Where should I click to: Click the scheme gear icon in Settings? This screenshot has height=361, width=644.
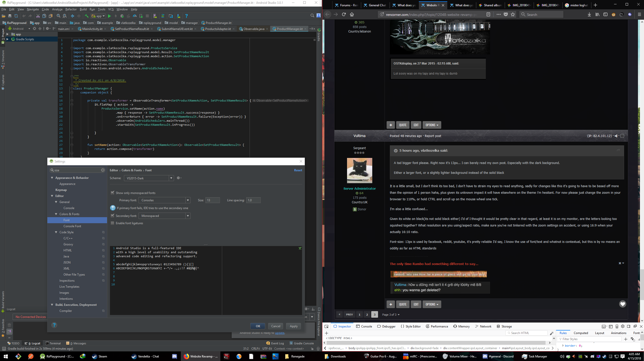[x=179, y=178]
